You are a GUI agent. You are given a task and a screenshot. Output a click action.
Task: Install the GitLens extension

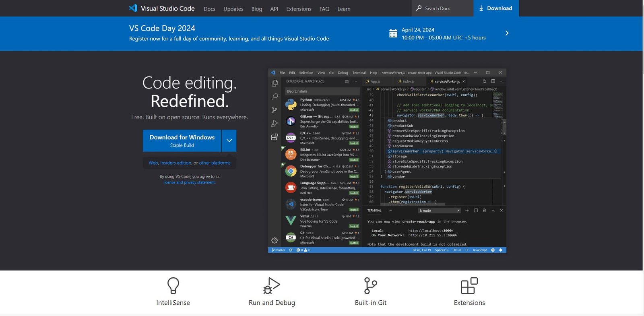pos(354,126)
